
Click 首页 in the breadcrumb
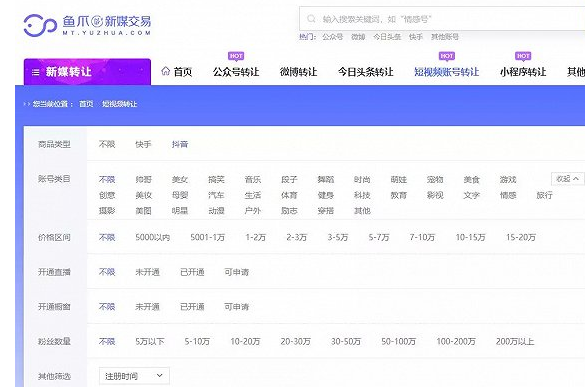pyautogui.click(x=86, y=104)
